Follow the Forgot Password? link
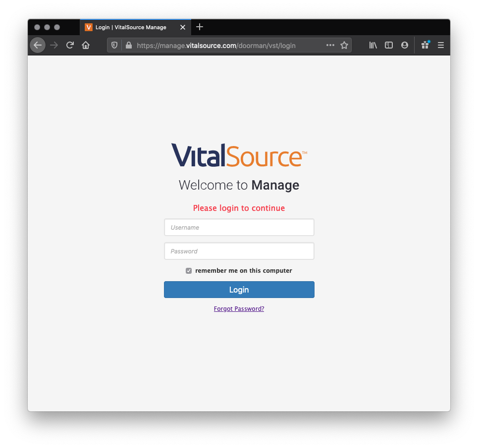This screenshot has width=478, height=448. coord(239,308)
